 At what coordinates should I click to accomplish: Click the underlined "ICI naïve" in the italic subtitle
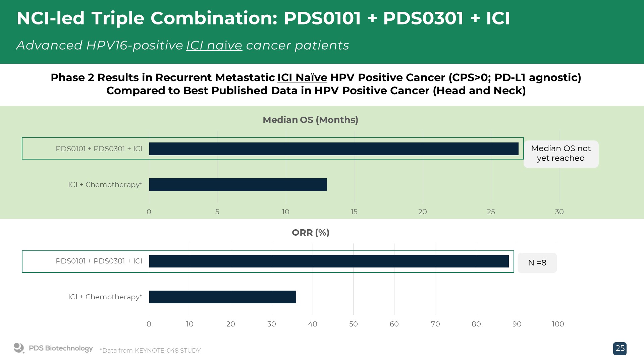tap(214, 45)
